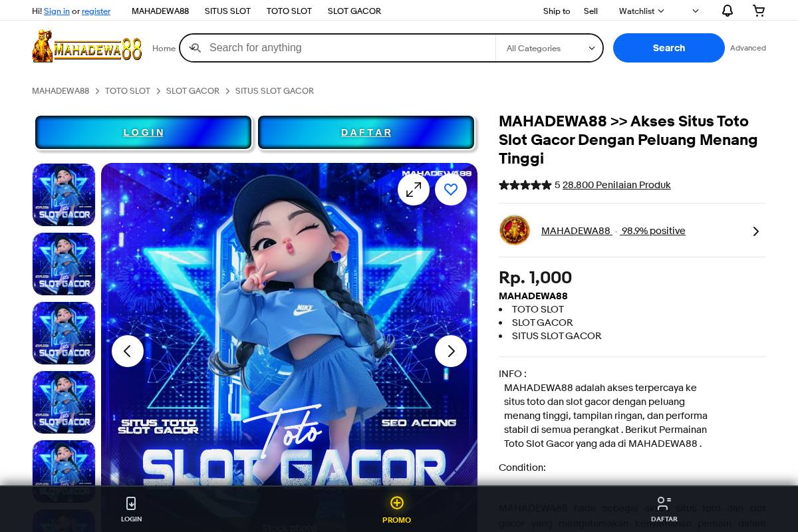798x532 pixels.
Task: Show the previous product image
Action: point(128,351)
